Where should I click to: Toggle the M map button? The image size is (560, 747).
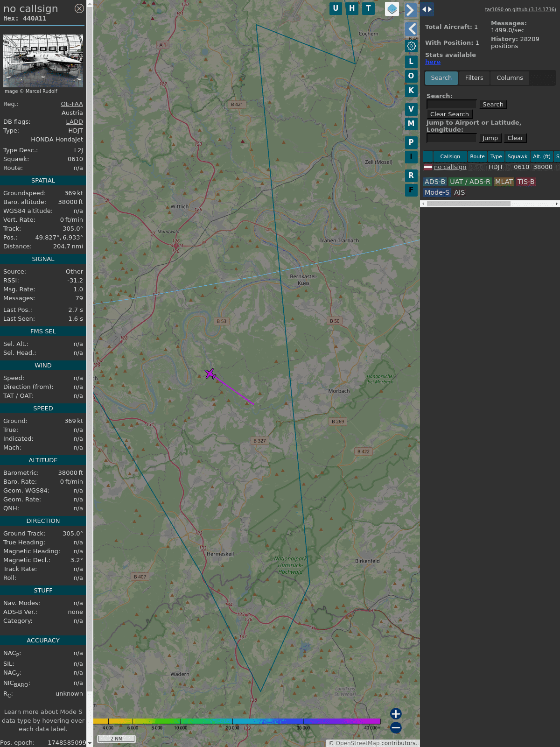pyautogui.click(x=411, y=124)
